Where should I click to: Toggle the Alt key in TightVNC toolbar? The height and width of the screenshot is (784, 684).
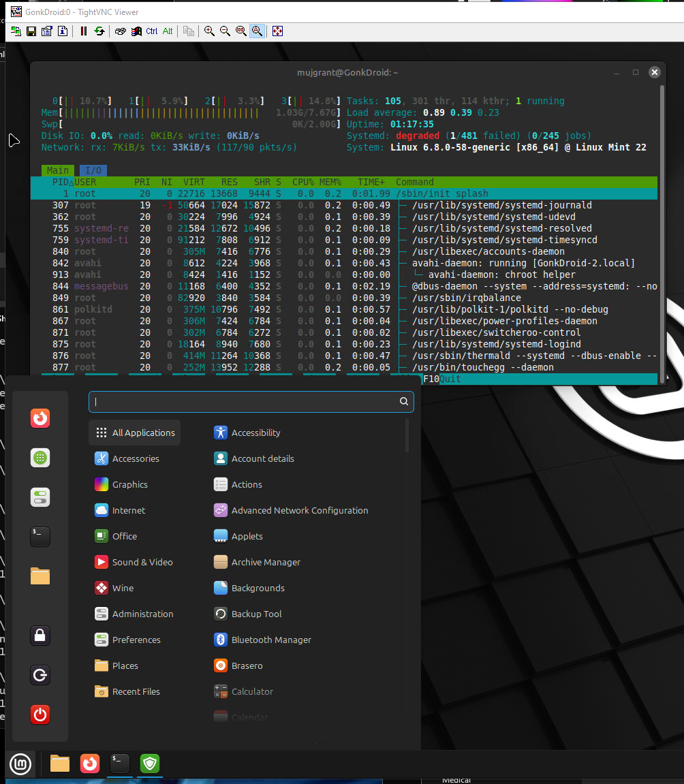click(x=168, y=31)
